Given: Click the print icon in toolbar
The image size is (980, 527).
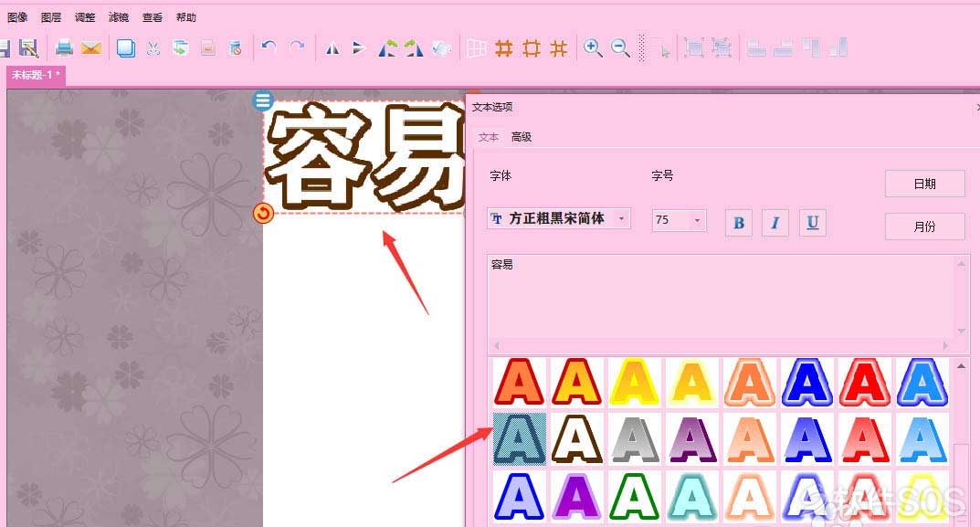Looking at the screenshot, I should [64, 47].
